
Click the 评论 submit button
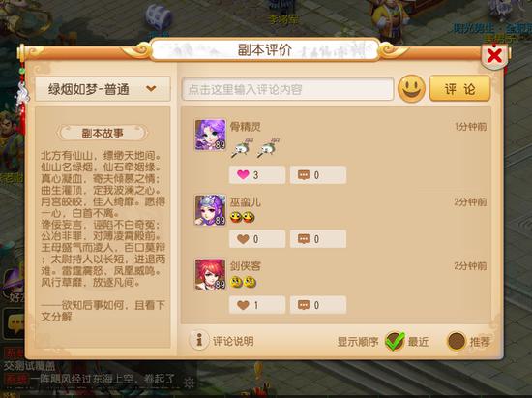tap(459, 89)
